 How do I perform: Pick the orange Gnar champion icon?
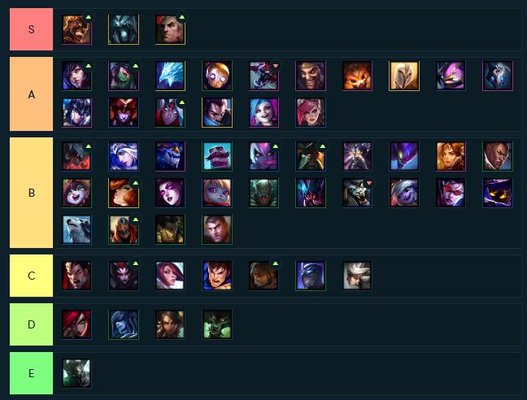point(357,76)
